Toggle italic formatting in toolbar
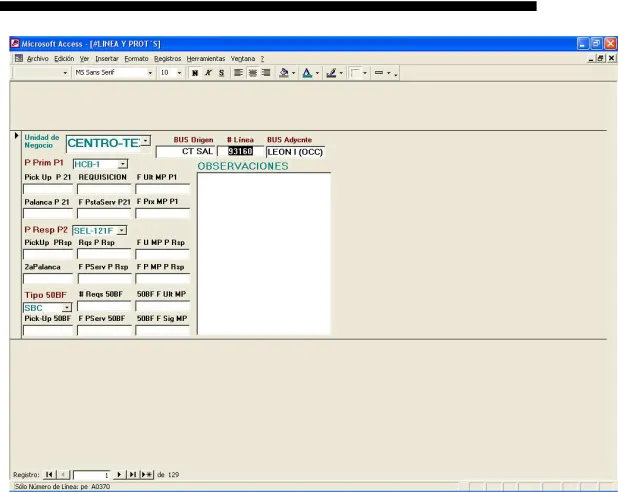Image resolution: width=618 pixels, height=492 pixels. click(208, 73)
